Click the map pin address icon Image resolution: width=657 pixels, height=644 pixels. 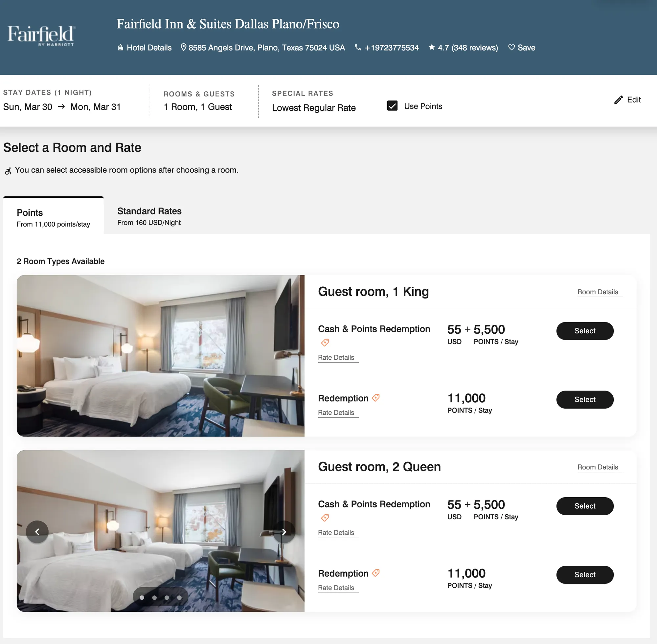tap(183, 47)
